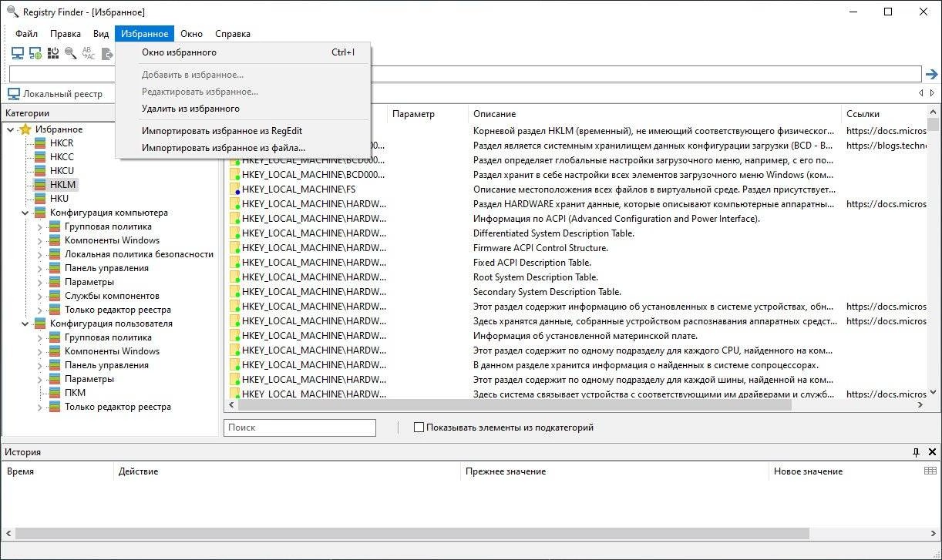The width and height of the screenshot is (942, 560).
Task: Click the column chooser icon in History header
Action: pos(930,471)
